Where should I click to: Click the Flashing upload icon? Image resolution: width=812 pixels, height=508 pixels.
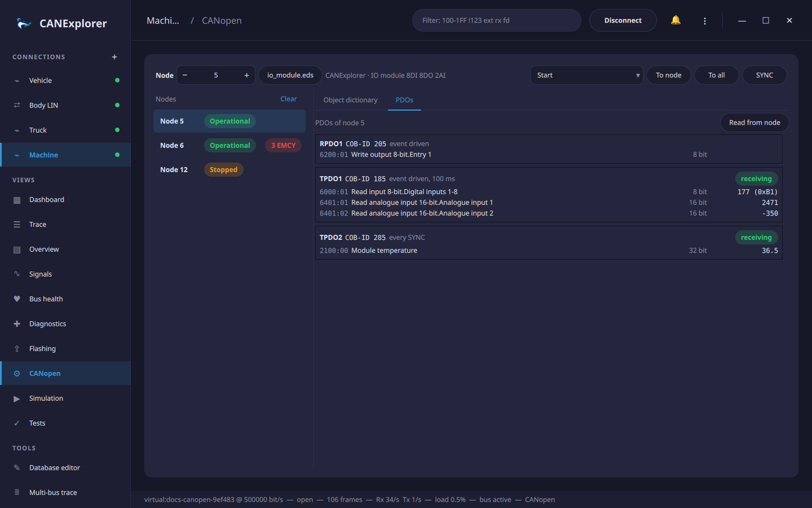point(17,349)
